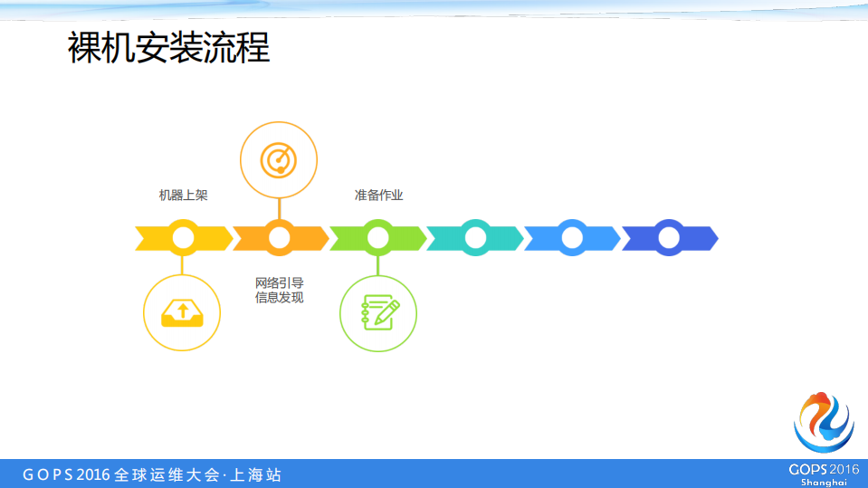The width and height of the screenshot is (868, 488).
Task: Click the orange radar target icon
Action: tap(279, 160)
